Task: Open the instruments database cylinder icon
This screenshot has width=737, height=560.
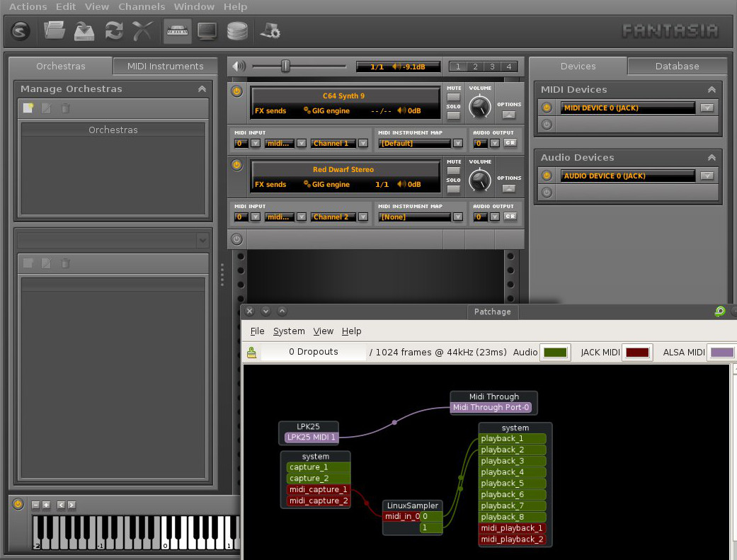Action: 237,30
